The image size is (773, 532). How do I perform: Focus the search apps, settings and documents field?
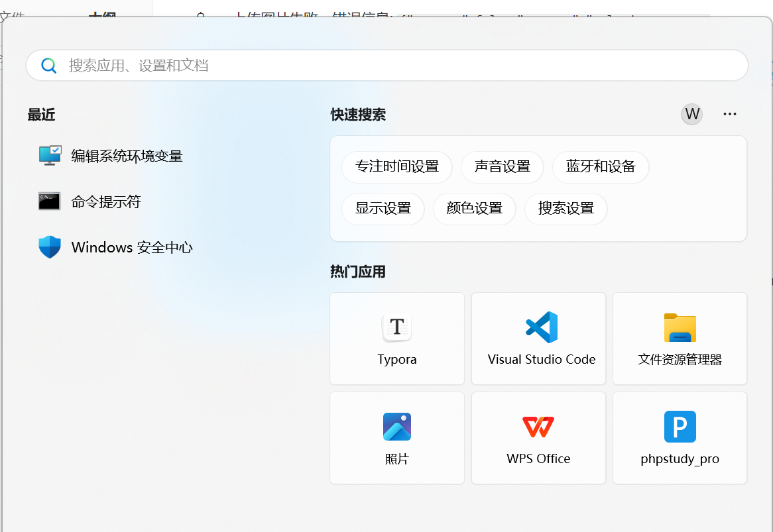point(387,66)
